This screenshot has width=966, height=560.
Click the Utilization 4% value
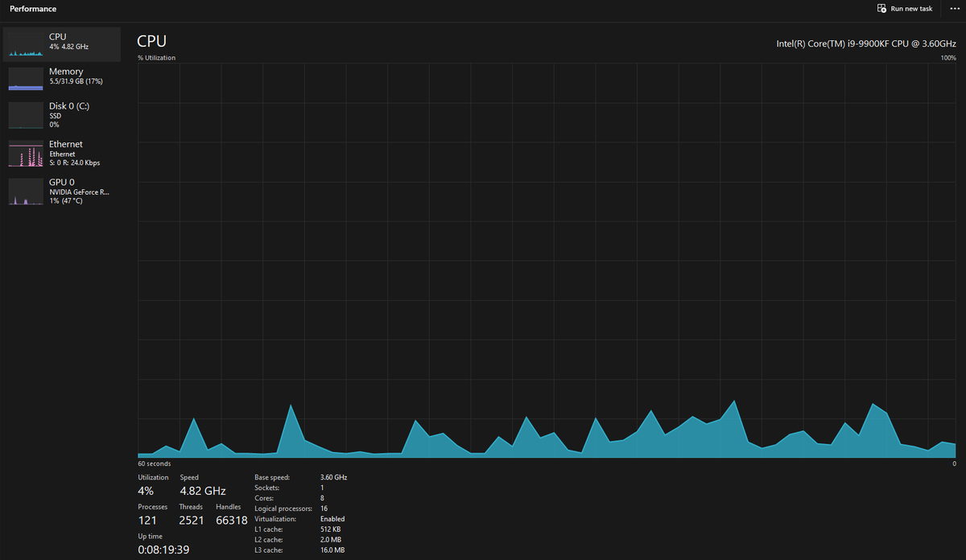(x=146, y=491)
